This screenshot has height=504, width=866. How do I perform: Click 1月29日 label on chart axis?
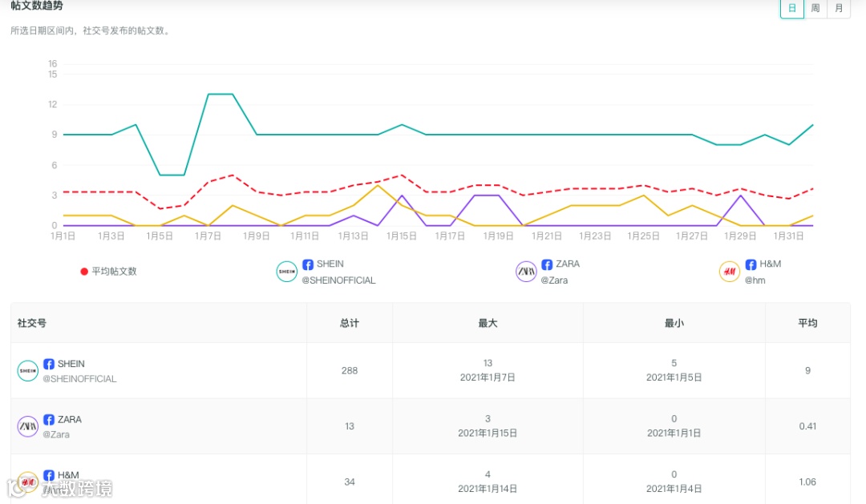[740, 236]
